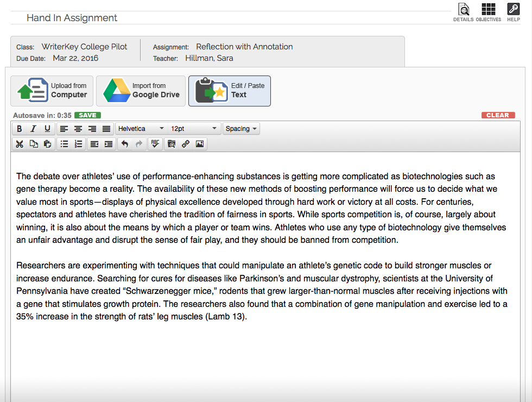Open the 12pt font size dropdown
This screenshot has height=402, width=532.
click(194, 129)
